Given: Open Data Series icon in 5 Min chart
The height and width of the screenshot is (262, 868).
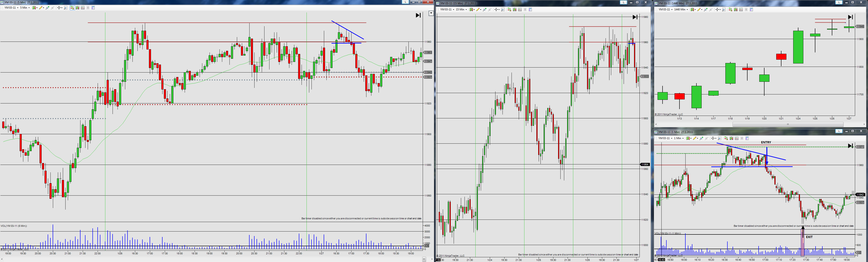Looking at the screenshot, I should click(x=78, y=8).
